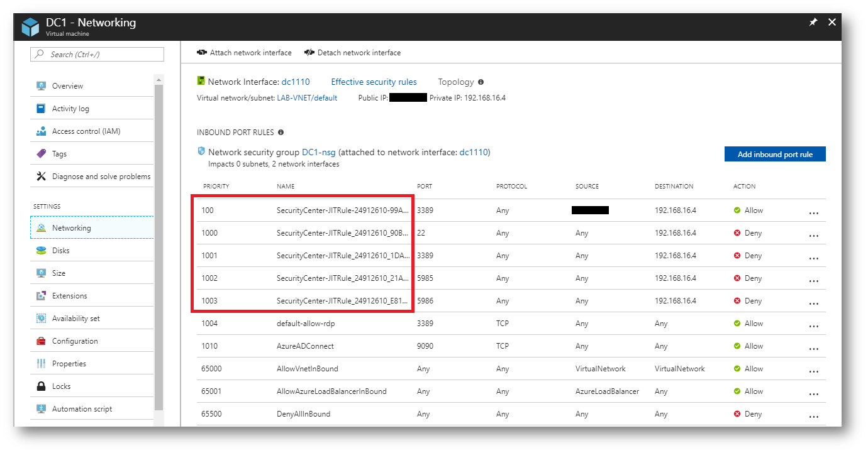The width and height of the screenshot is (868, 453).
Task: Click the SecurityCenter-JITRule priority 1001 row name
Action: (343, 256)
